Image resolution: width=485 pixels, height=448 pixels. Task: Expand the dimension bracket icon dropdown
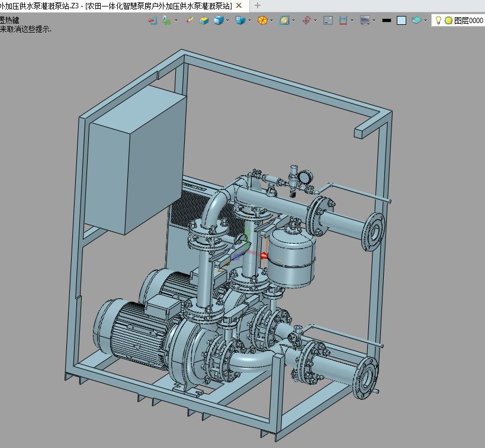352,21
